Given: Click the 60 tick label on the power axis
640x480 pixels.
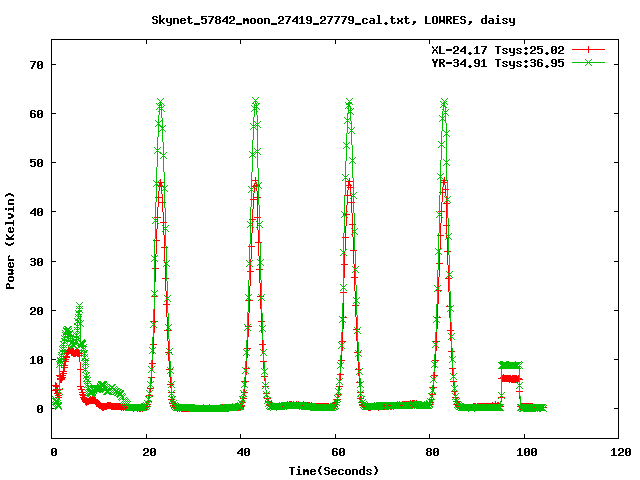Looking at the screenshot, I should click(x=37, y=114).
